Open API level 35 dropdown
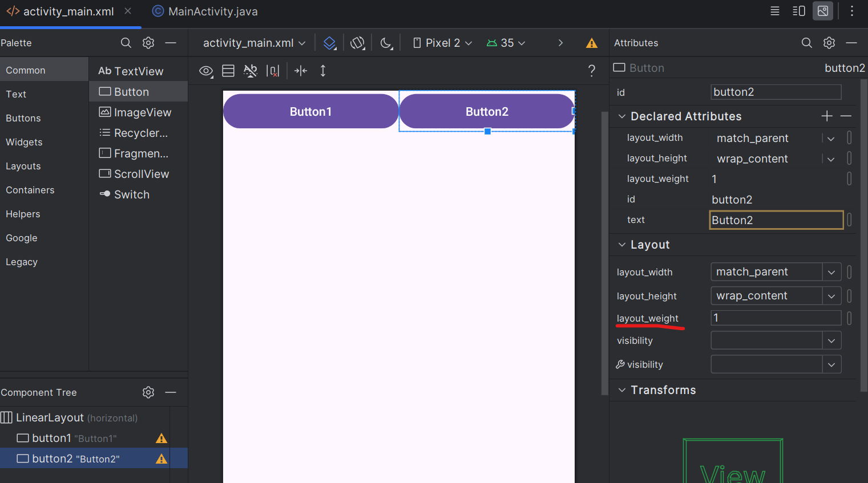 [x=506, y=43]
